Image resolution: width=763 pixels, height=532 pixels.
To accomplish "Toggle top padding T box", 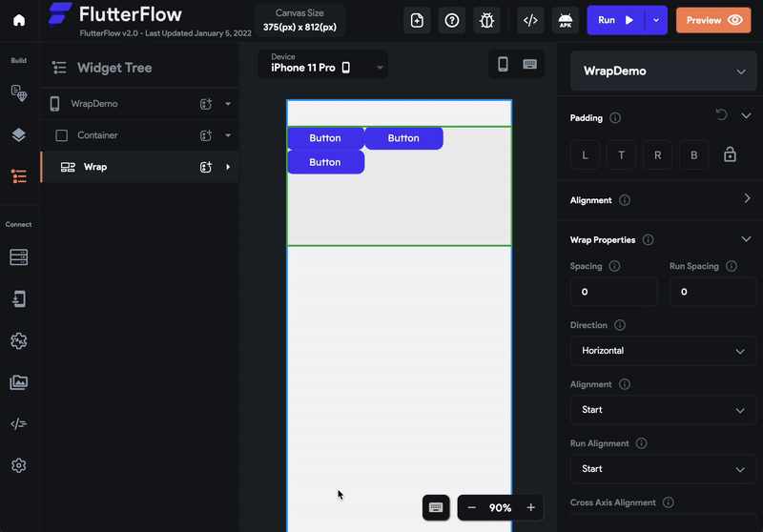I will pyautogui.click(x=622, y=155).
